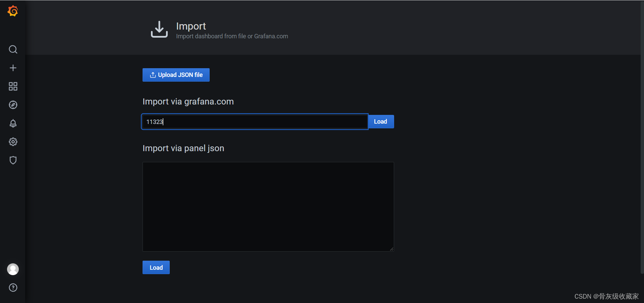Click Load below the panel json box

pyautogui.click(x=156, y=267)
